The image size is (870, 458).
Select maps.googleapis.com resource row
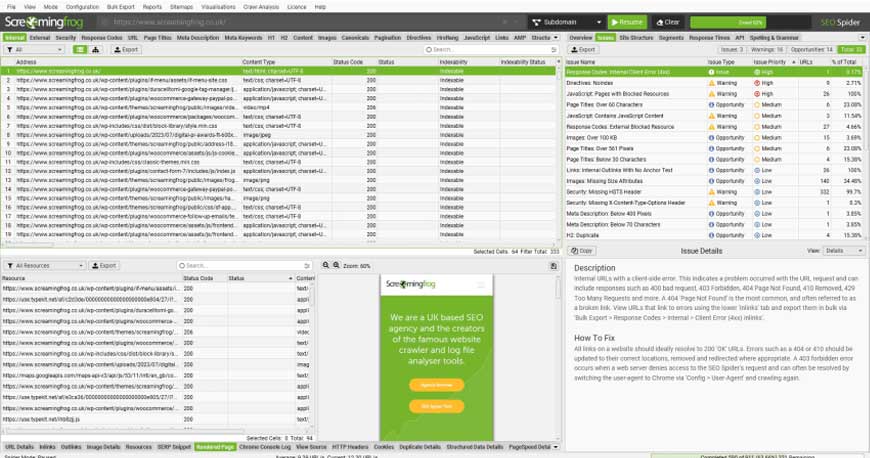(x=155, y=375)
